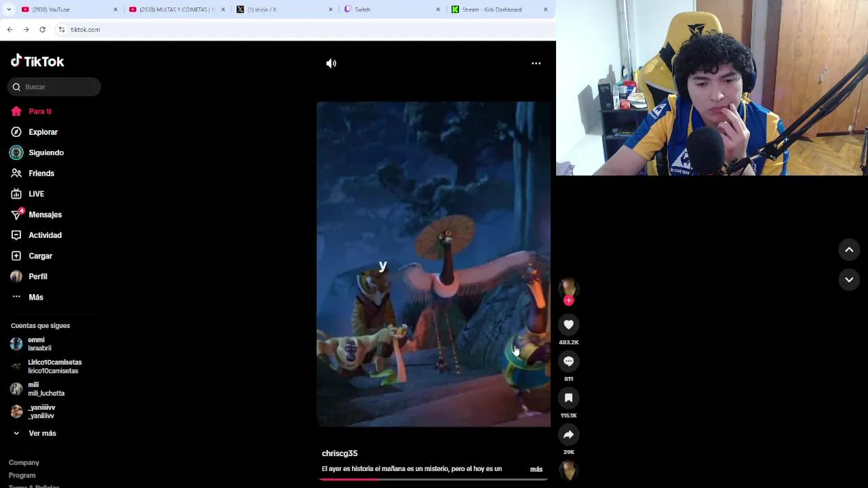This screenshot has height=488, width=868.
Task: Click the 115.1K saves count
Action: pos(568,415)
